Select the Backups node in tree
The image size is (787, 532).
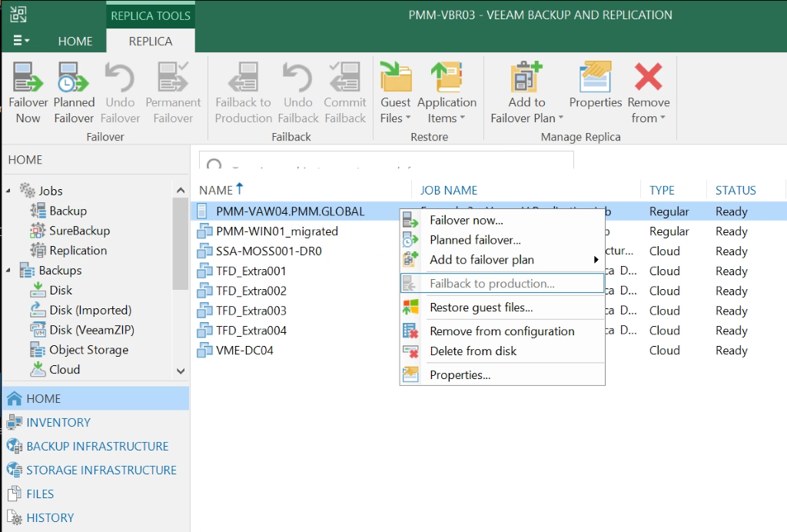pyautogui.click(x=50, y=270)
